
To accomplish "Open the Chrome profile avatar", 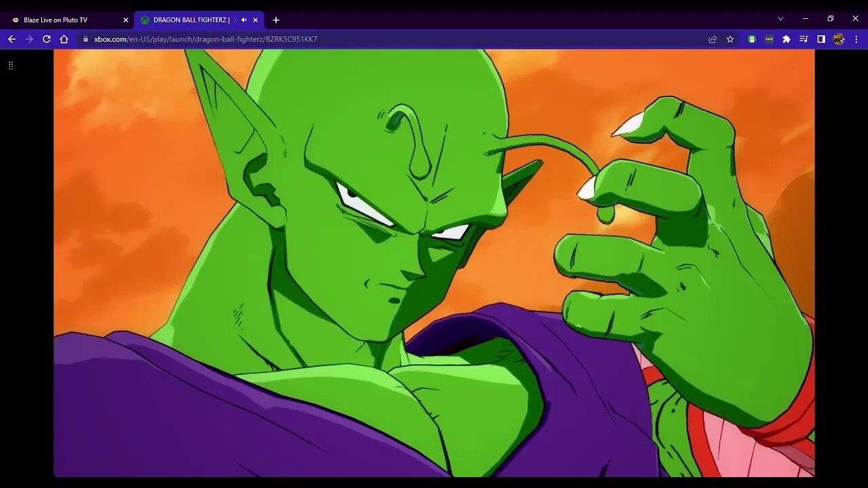I will (839, 39).
